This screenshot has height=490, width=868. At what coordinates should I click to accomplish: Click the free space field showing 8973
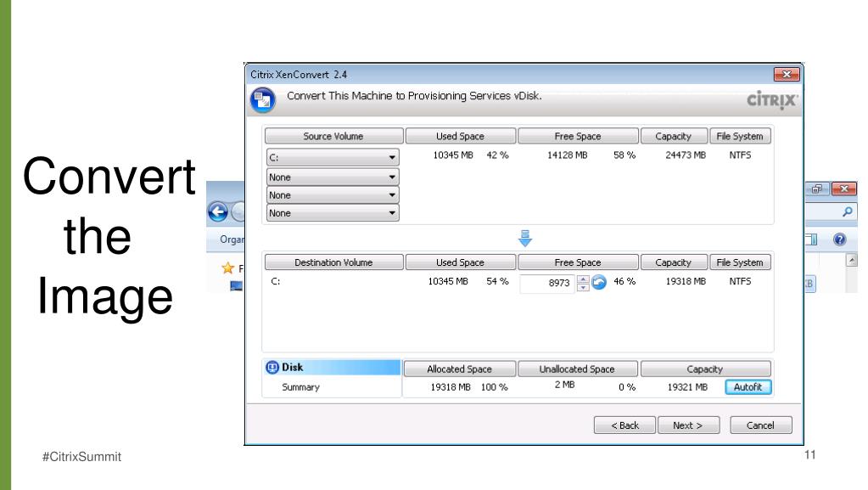click(547, 284)
